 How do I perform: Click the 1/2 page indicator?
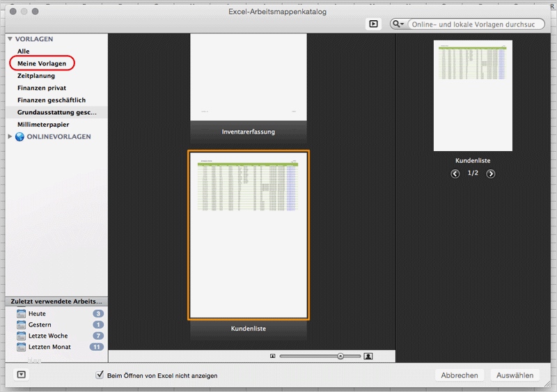(473, 173)
